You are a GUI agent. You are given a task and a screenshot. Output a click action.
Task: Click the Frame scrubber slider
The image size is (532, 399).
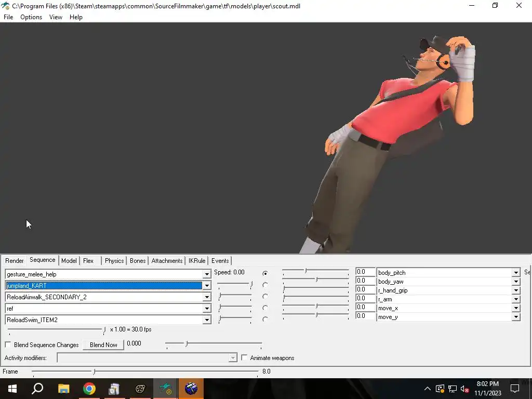pos(145,372)
